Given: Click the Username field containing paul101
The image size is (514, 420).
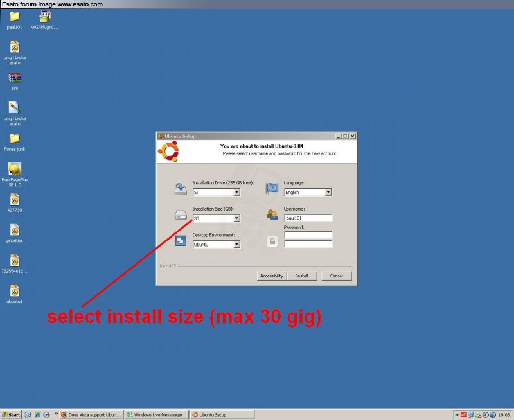Looking at the screenshot, I should (308, 218).
